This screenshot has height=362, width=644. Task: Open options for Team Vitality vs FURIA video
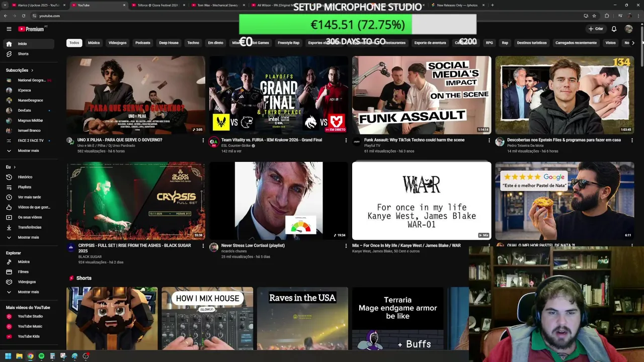(346, 140)
